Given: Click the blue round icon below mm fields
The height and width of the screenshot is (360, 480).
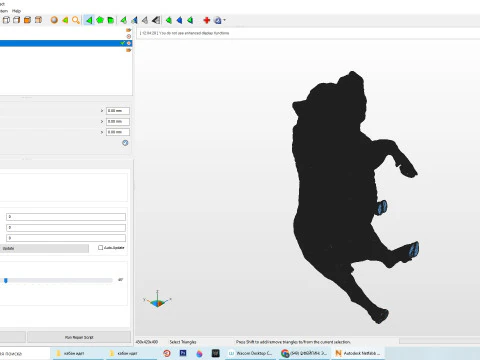Looking at the screenshot, I should (125, 143).
